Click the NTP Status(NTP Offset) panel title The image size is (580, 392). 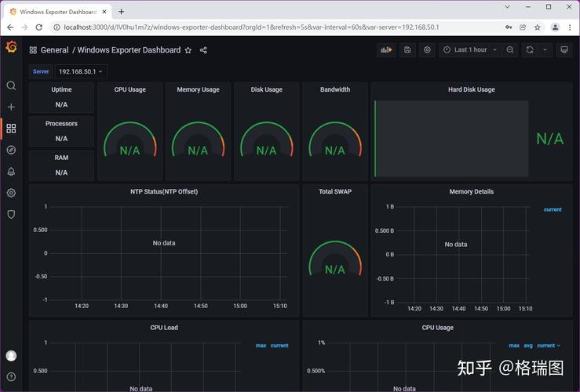[164, 191]
